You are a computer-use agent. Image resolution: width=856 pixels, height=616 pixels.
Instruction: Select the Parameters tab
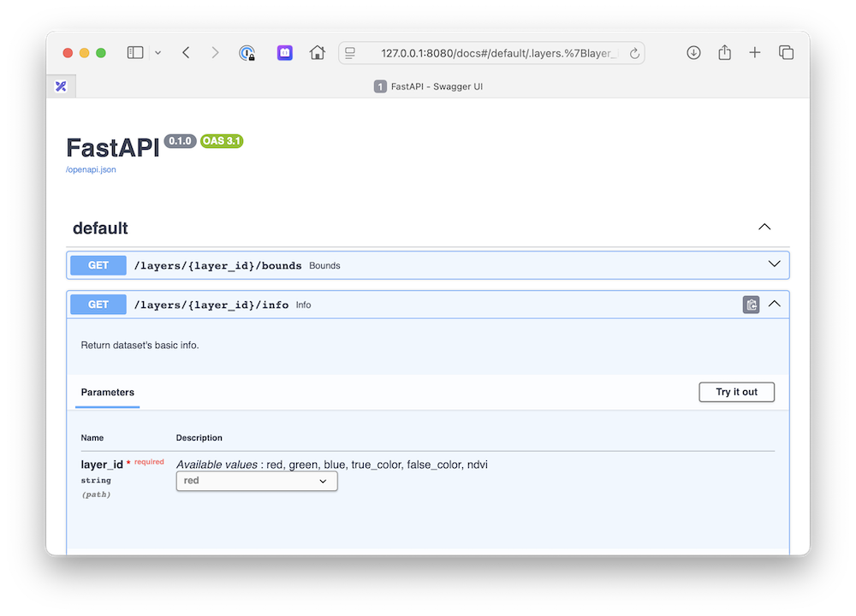[x=108, y=393]
